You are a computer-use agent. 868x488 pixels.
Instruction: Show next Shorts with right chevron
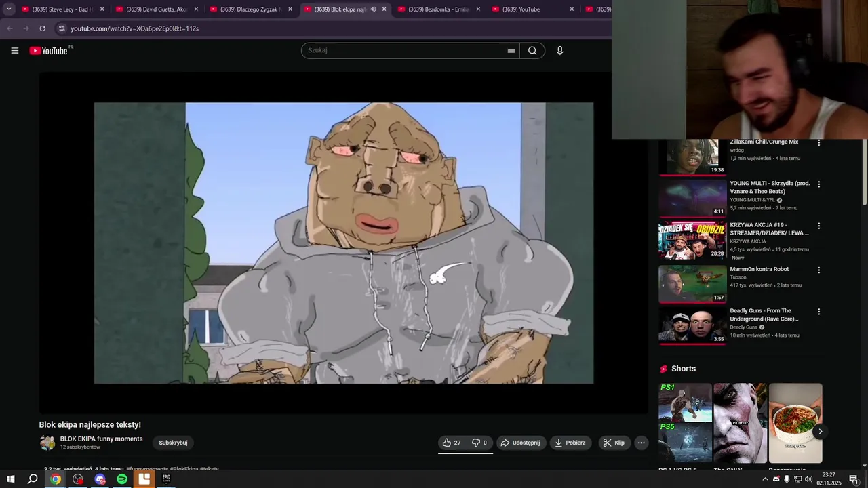point(820,432)
